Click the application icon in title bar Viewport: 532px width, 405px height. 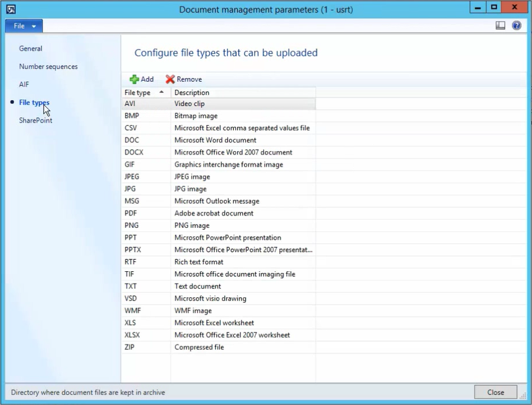tap(11, 9)
